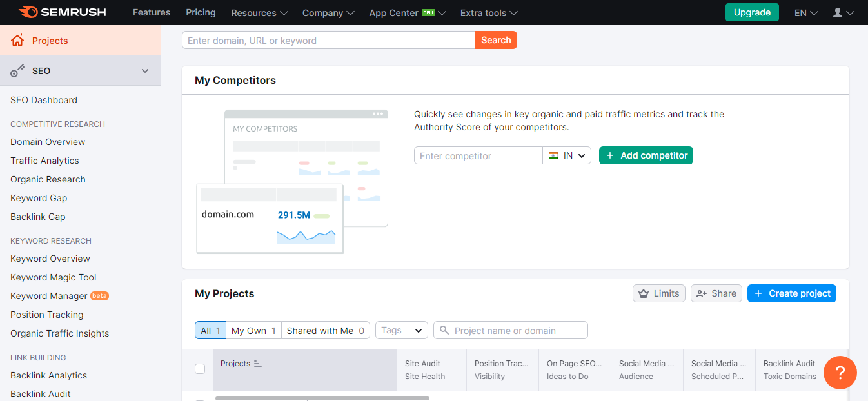Viewport: 868px width, 401px height.
Task: Open Backlink Gap in sidebar
Action: pyautogui.click(x=38, y=217)
